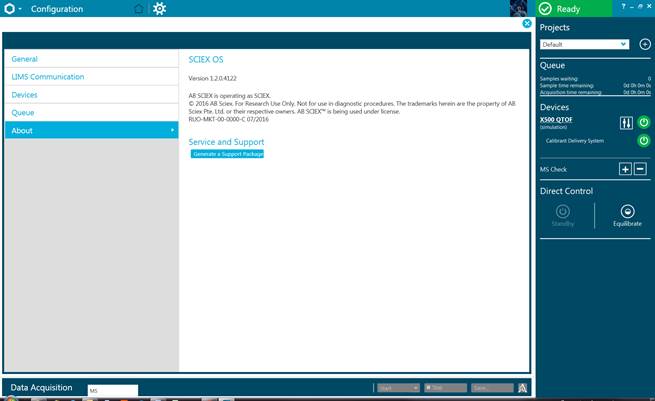Click the MS field in Data Acquisition
This screenshot has height=401, width=655.
coord(113,390)
